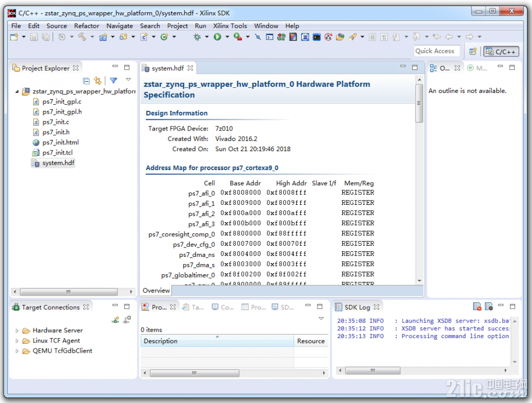Image resolution: width=532 pixels, height=403 pixels.
Task: Open the Refactor menu
Action: click(x=86, y=26)
